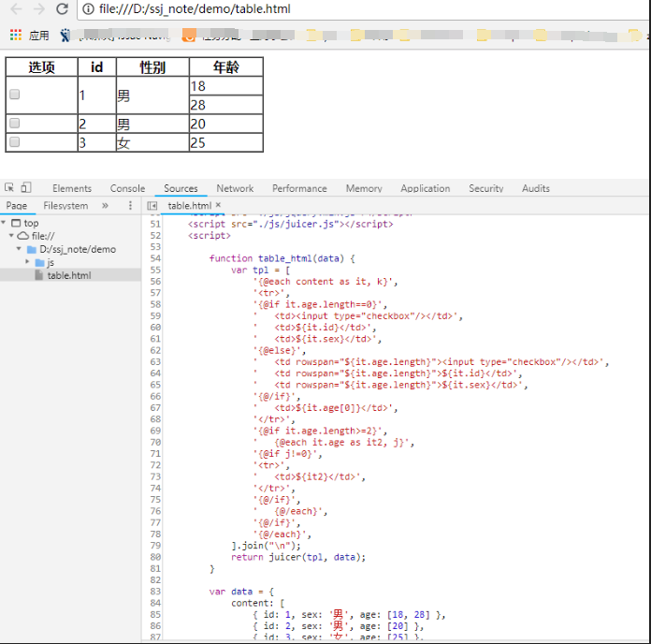
Task: Click the browser forward arrow
Action: (x=39, y=8)
